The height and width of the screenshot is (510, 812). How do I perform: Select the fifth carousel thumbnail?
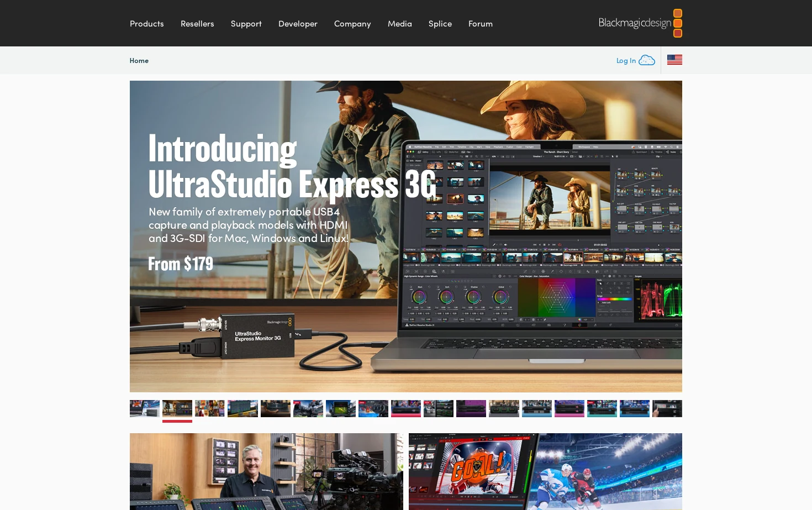[x=276, y=408]
